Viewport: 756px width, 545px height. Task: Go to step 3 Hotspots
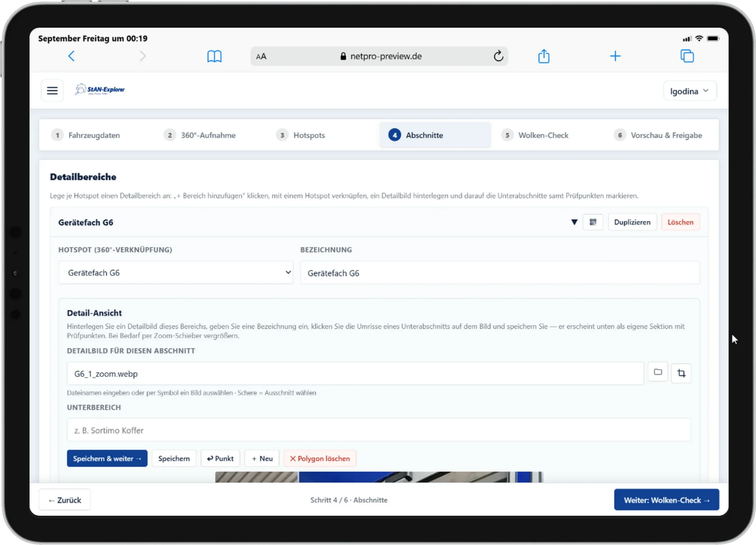point(301,135)
